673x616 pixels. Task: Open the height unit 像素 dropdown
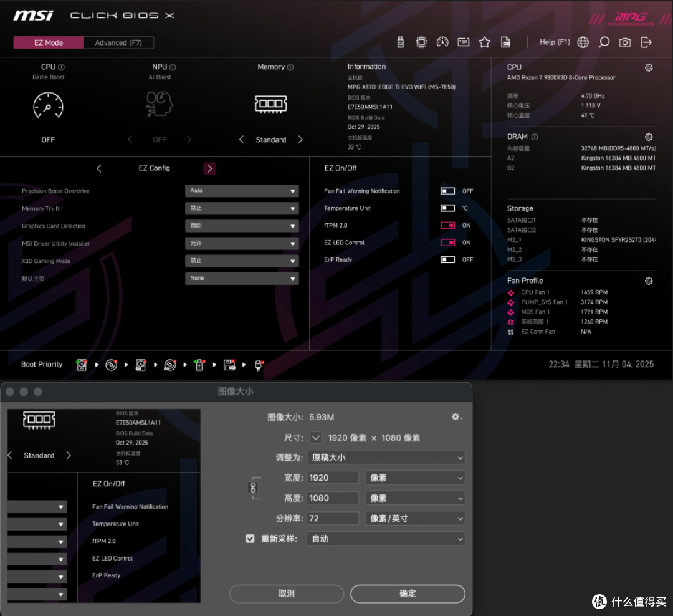tap(415, 498)
